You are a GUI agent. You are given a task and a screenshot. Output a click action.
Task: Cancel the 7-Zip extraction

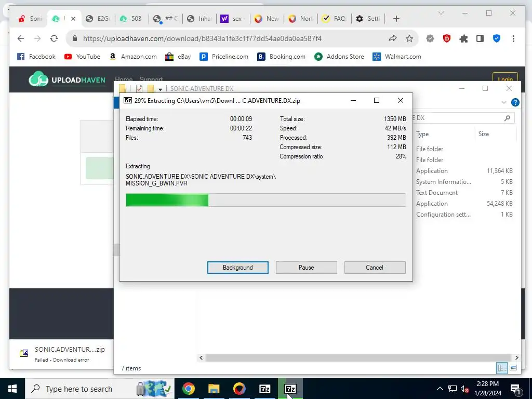[375, 268]
